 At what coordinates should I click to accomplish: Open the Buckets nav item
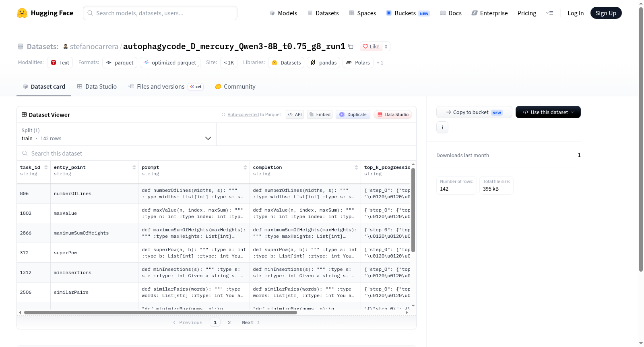pyautogui.click(x=408, y=13)
